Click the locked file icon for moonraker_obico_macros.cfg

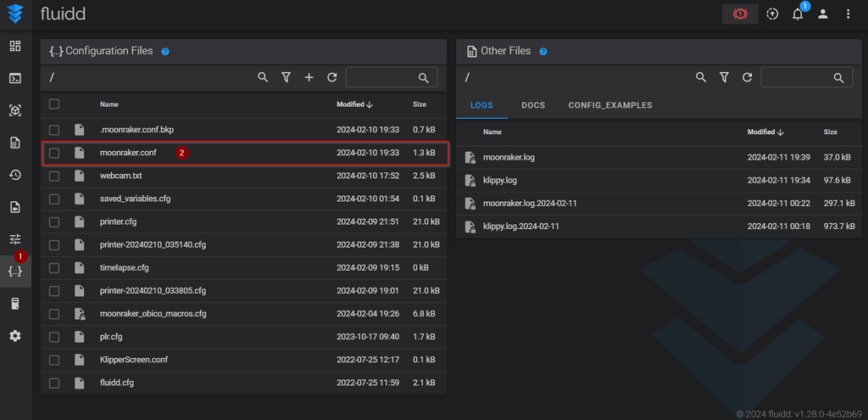(x=80, y=314)
